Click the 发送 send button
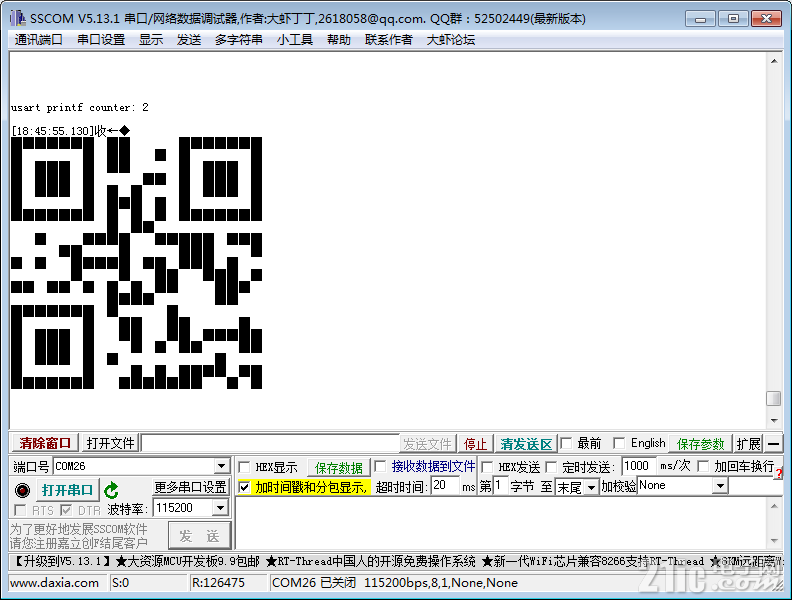This screenshot has height=600, width=792. [199, 536]
